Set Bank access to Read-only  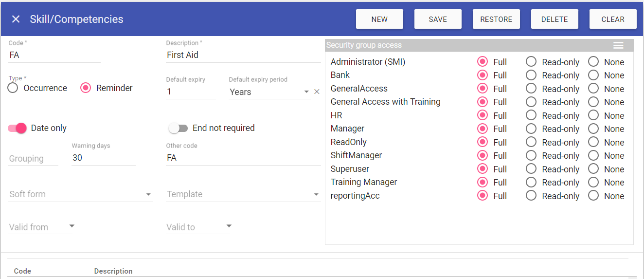[531, 75]
